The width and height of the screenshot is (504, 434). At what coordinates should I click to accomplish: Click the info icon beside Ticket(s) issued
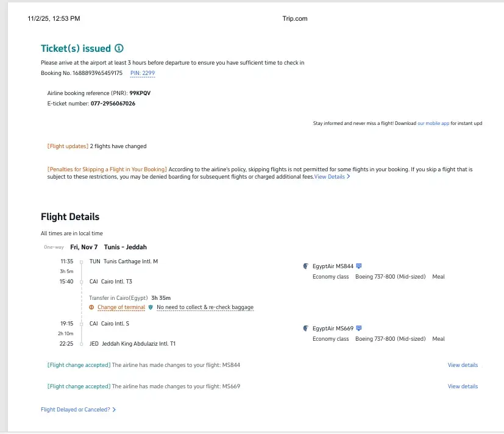point(119,48)
